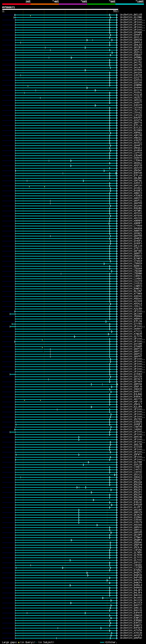Click hit label UniRef100_Q9SNZ1
The image size is (146, 644).
click(131, 233)
